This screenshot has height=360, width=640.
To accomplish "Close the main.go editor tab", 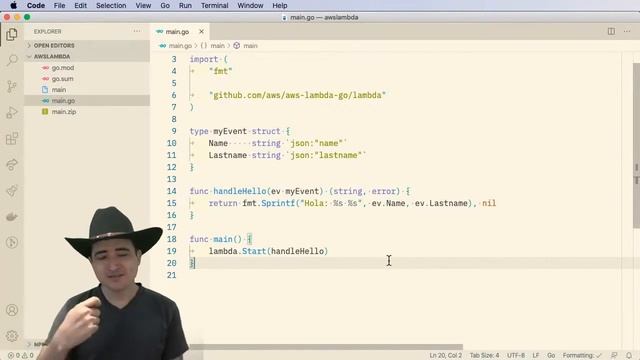I will pos(201,31).
